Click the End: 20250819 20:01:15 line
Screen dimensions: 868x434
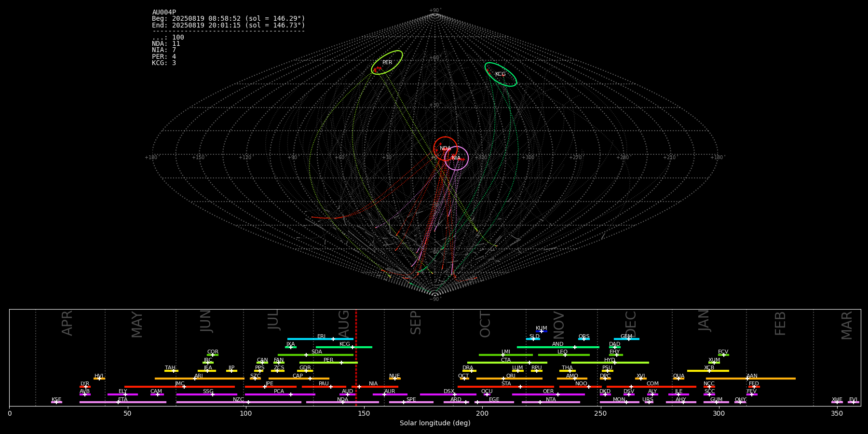[x=229, y=25]
